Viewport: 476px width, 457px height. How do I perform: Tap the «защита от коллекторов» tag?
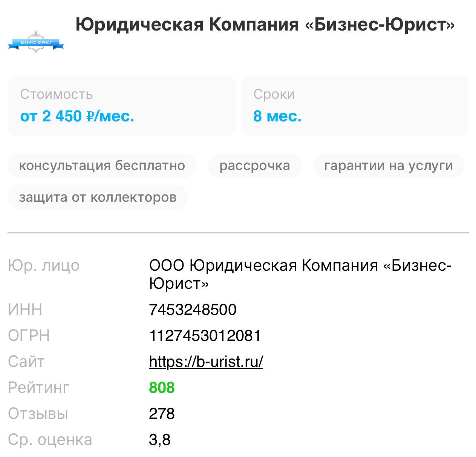click(98, 197)
